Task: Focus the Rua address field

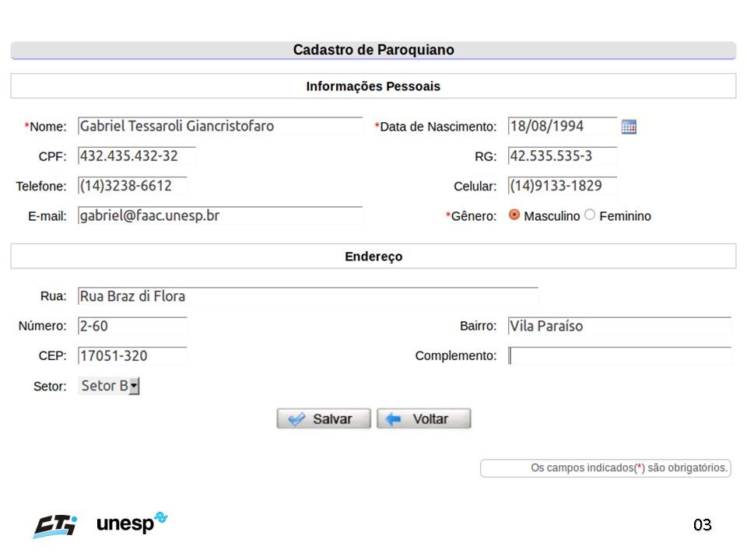Action: click(x=308, y=296)
